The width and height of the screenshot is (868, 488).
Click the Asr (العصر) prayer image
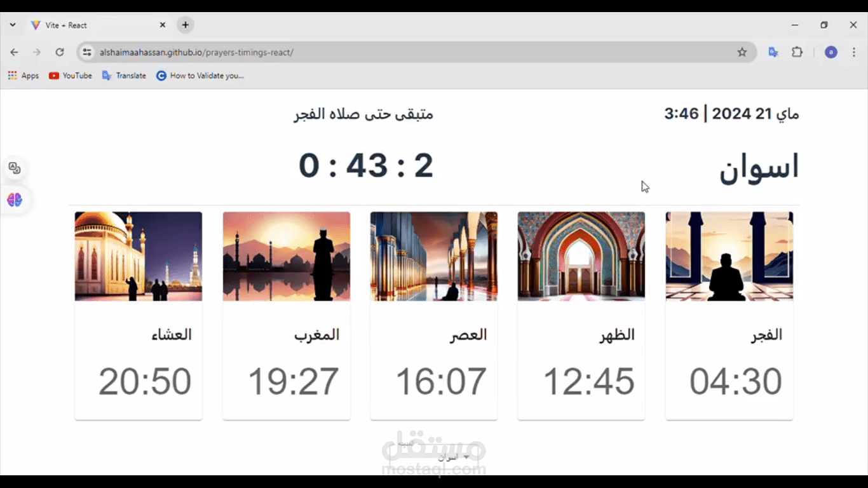click(x=434, y=256)
